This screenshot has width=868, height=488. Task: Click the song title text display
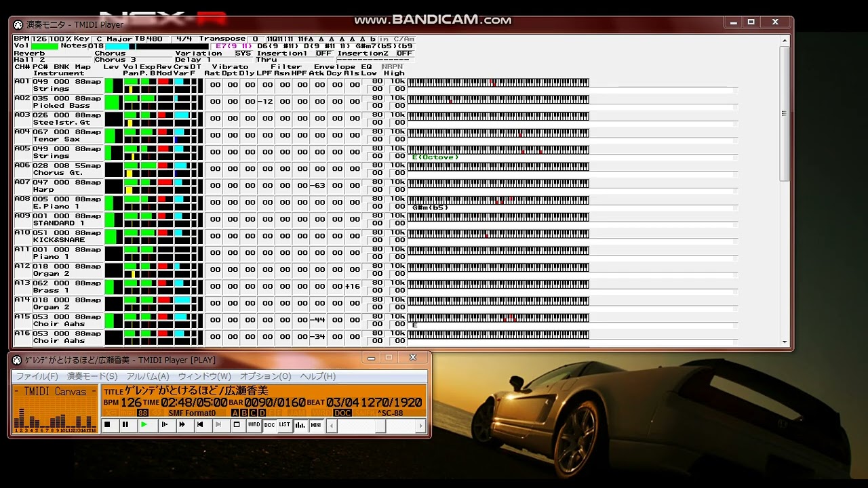click(197, 391)
